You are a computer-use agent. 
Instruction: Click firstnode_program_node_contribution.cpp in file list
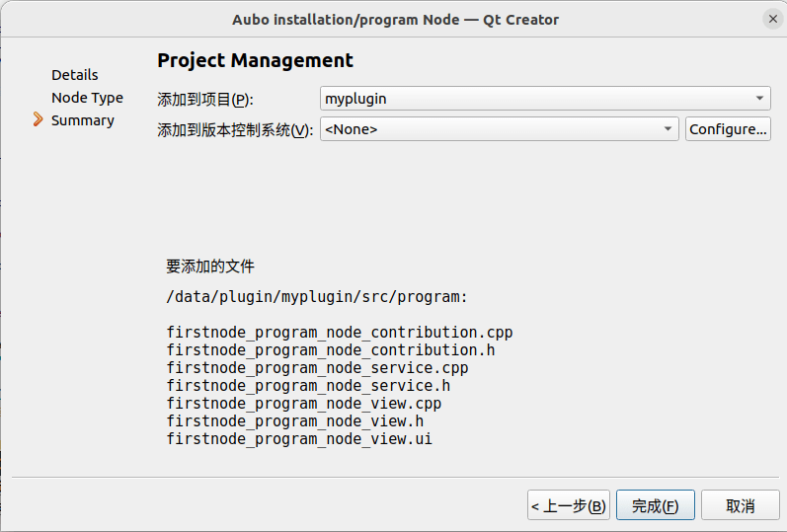pyautogui.click(x=340, y=333)
